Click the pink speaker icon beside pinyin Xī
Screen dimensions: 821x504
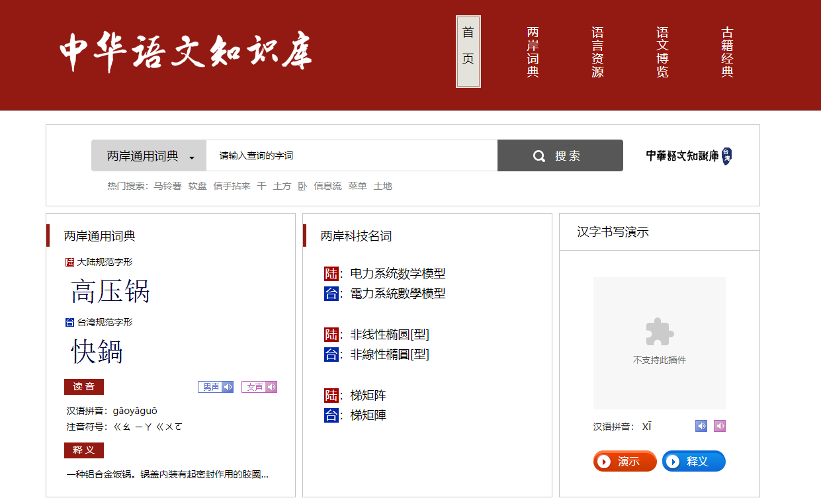(720, 425)
